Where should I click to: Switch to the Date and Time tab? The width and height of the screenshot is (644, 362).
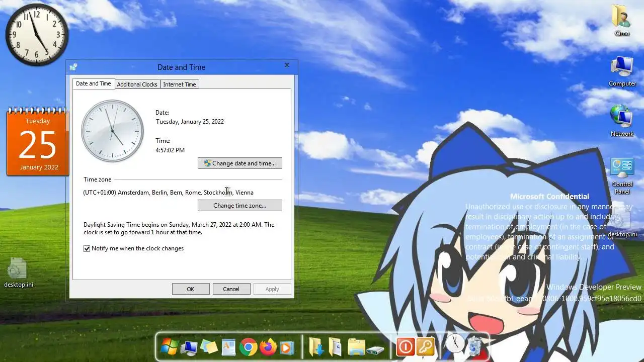pyautogui.click(x=94, y=83)
